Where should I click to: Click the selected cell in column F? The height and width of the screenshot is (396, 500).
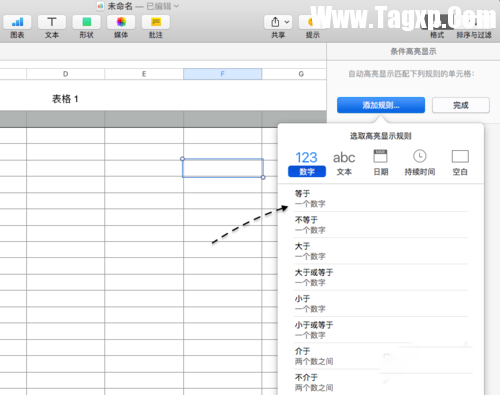click(223, 168)
